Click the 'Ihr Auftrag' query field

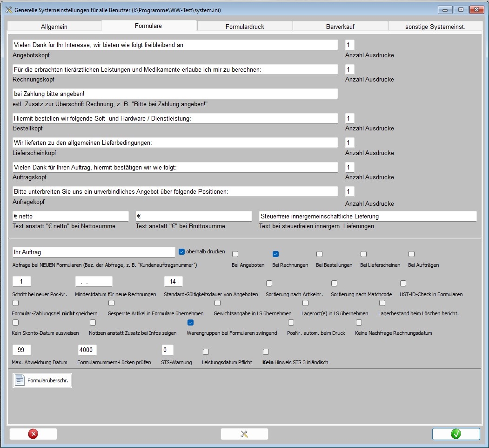[x=94, y=252]
